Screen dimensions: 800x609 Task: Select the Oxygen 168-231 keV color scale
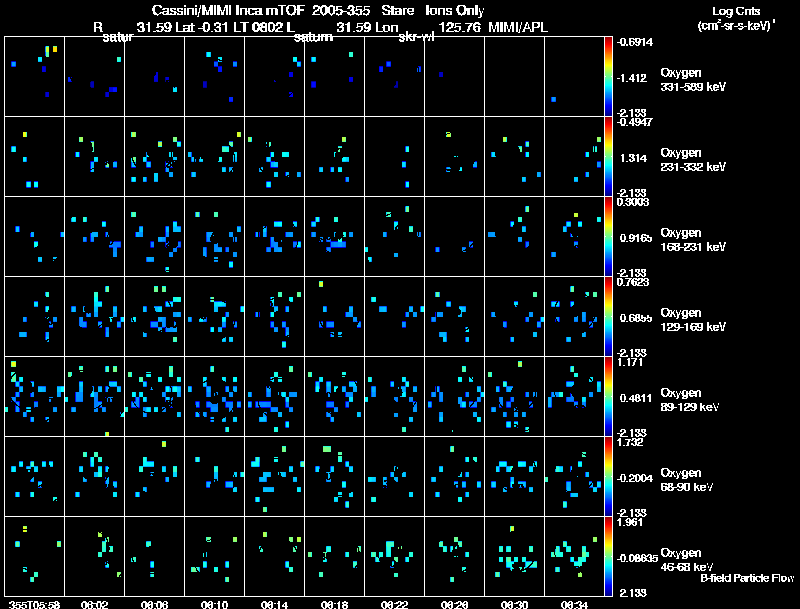pos(608,237)
